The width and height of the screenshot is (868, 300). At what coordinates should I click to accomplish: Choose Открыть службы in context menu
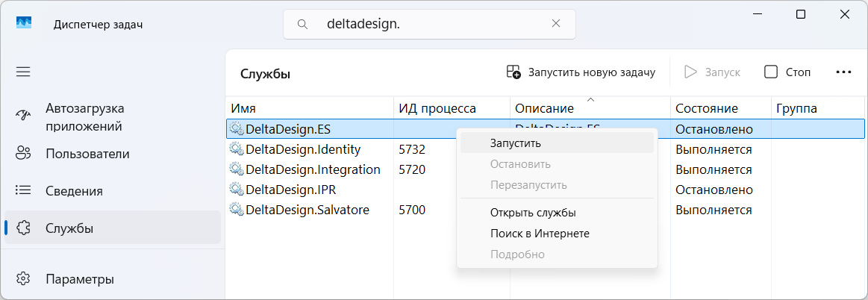[557, 213]
